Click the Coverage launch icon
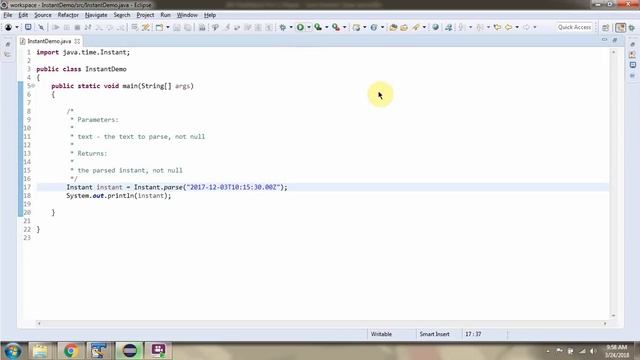The width and height of the screenshot is (640, 360). 318,27
